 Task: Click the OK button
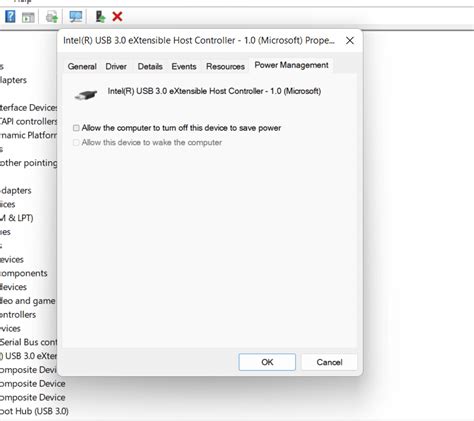267,362
